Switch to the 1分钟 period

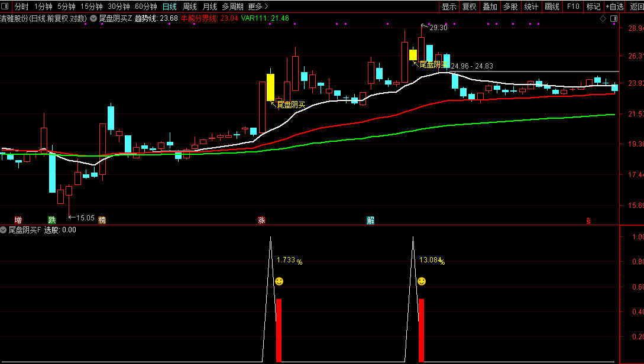click(x=43, y=6)
